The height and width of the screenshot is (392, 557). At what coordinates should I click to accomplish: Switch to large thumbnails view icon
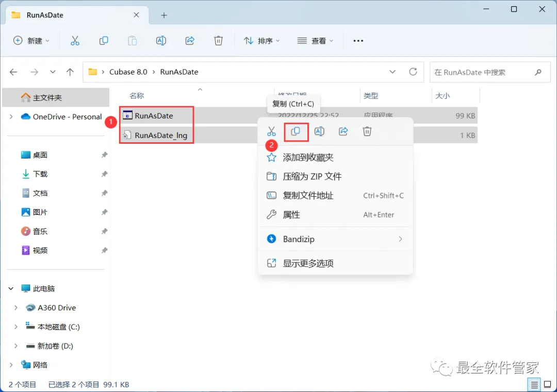coord(547,385)
